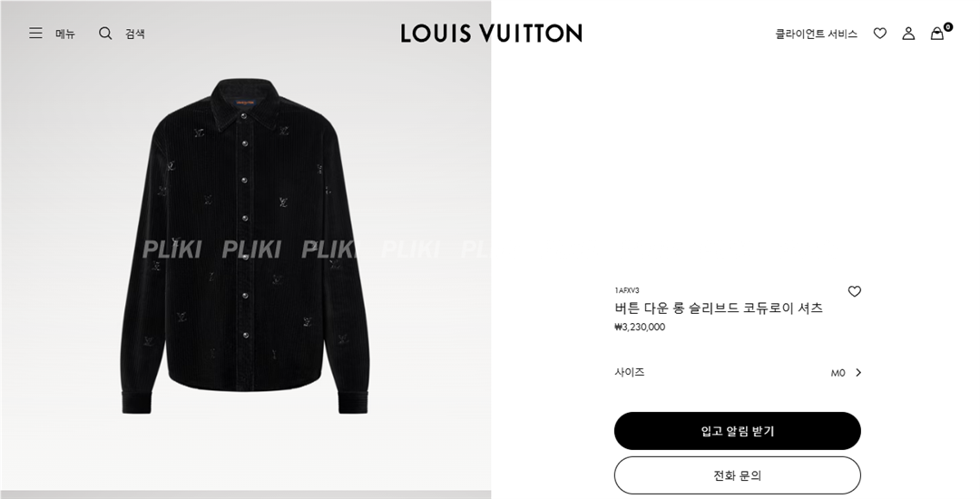Select the 사이즈 size row label
980x499 pixels.
pos(630,372)
